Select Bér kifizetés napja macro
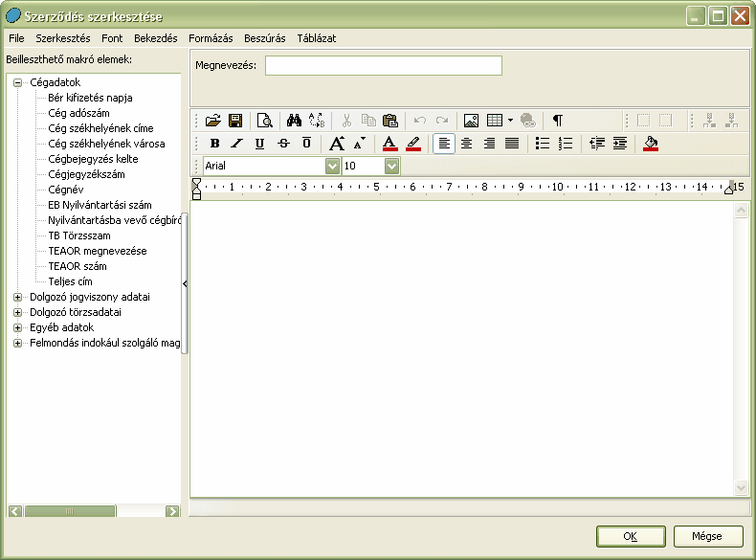756x560 pixels. [90, 98]
